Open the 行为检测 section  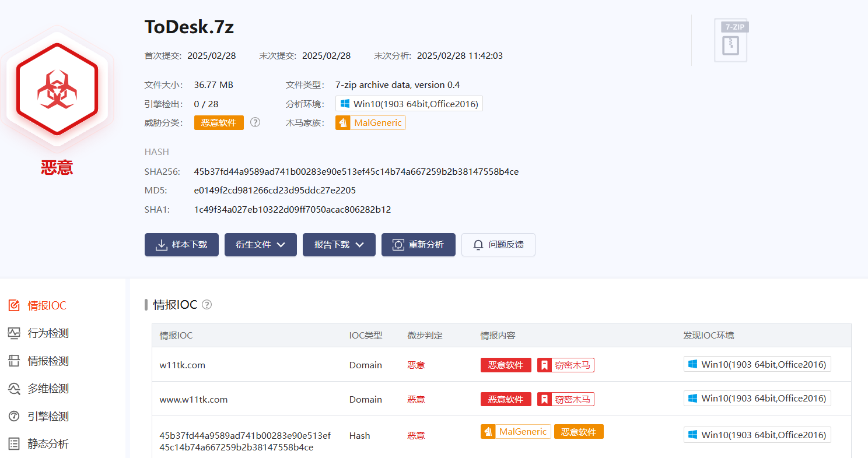pyautogui.click(x=48, y=333)
